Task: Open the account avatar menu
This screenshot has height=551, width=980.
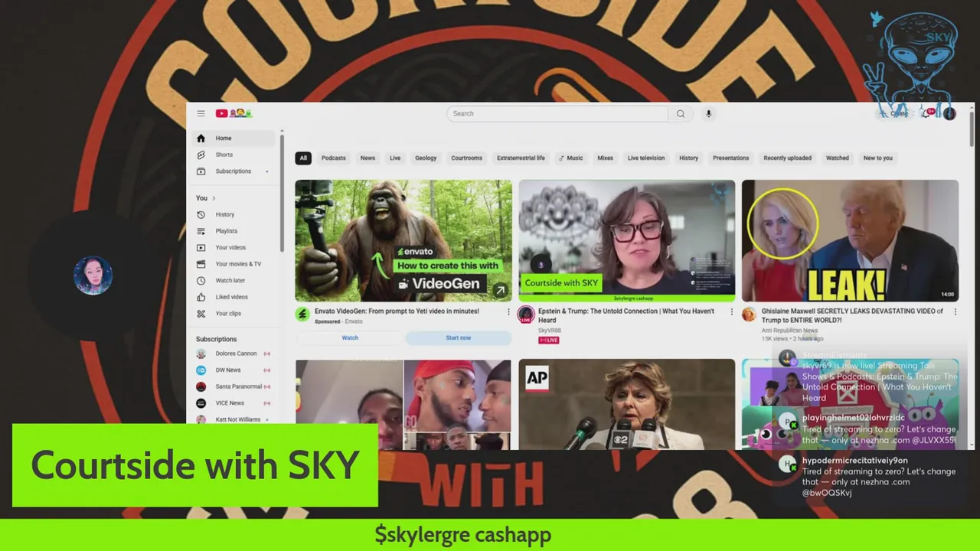Action: (949, 113)
